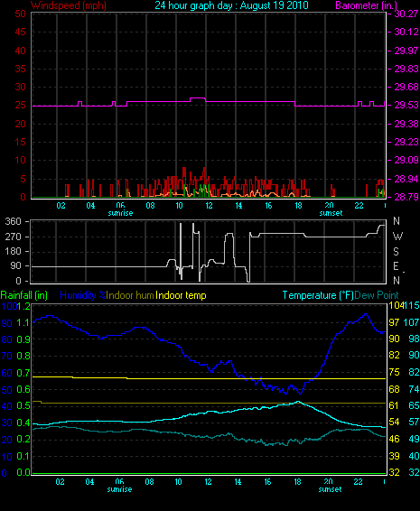The width and height of the screenshot is (420, 511).
Task: Click the barometer scale value 30.12
Action: click(x=406, y=32)
